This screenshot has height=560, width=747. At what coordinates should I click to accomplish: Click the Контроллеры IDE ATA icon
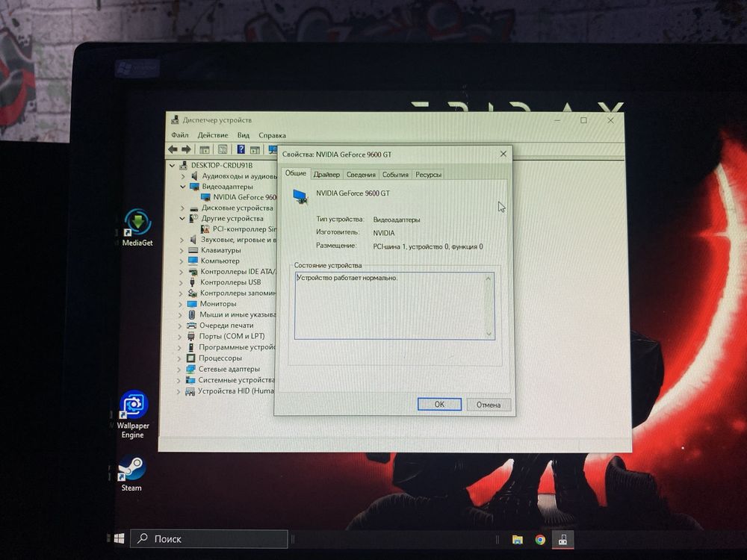click(193, 272)
